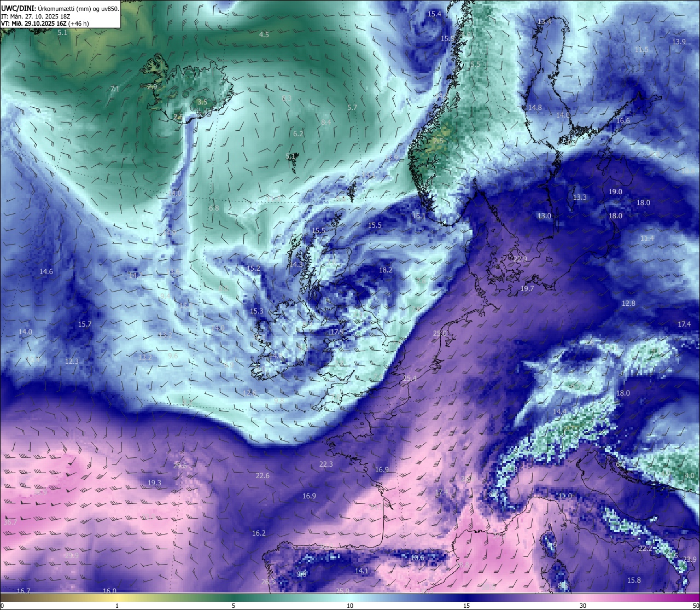Click the 13.3 value over the Baltic
This screenshot has width=700, height=610.
click(580, 197)
